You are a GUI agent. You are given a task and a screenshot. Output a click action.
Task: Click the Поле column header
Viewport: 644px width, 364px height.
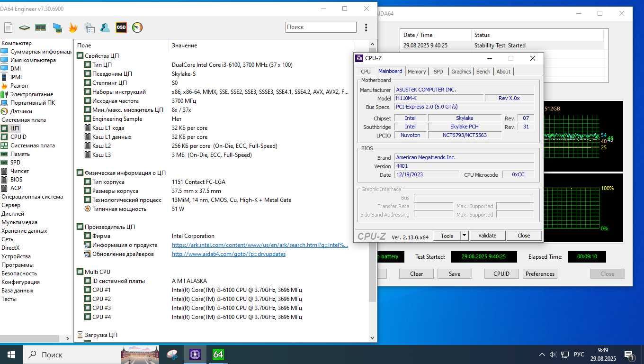click(x=84, y=45)
